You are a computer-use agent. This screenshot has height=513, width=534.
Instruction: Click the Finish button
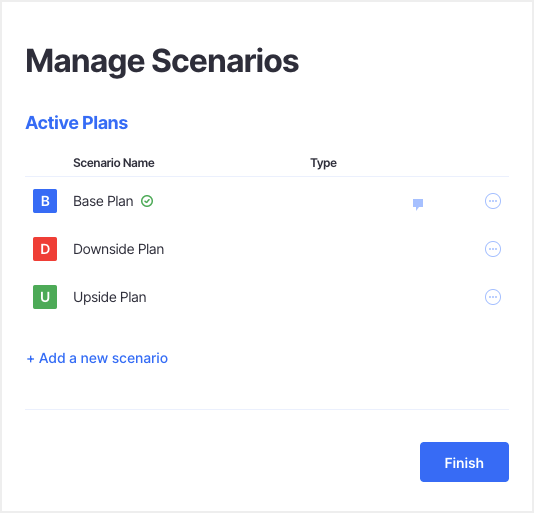tap(464, 462)
